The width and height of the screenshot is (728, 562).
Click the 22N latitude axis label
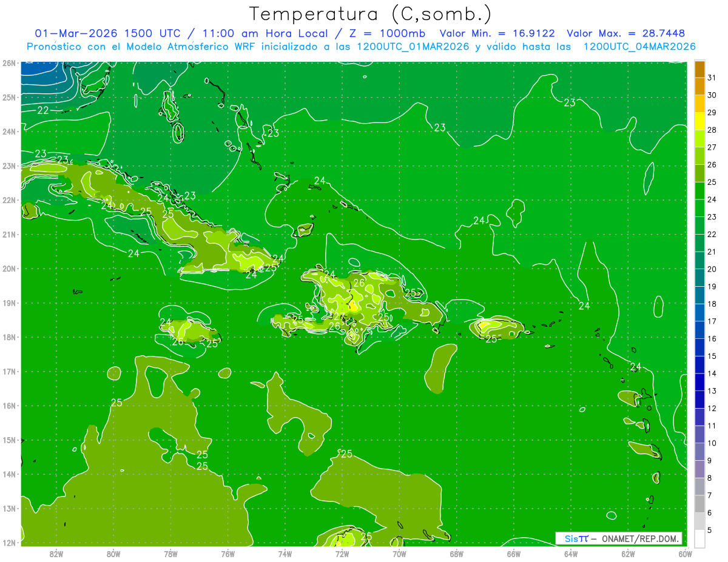point(9,200)
